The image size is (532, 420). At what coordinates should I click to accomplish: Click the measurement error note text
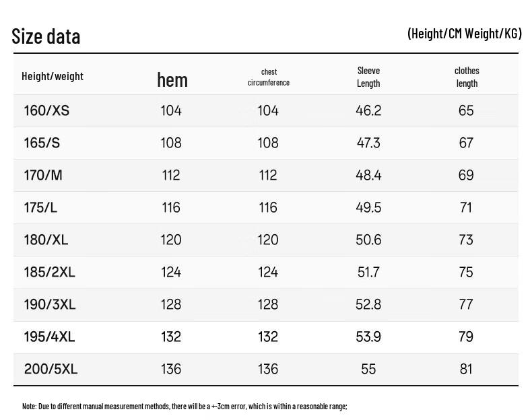[x=185, y=406]
